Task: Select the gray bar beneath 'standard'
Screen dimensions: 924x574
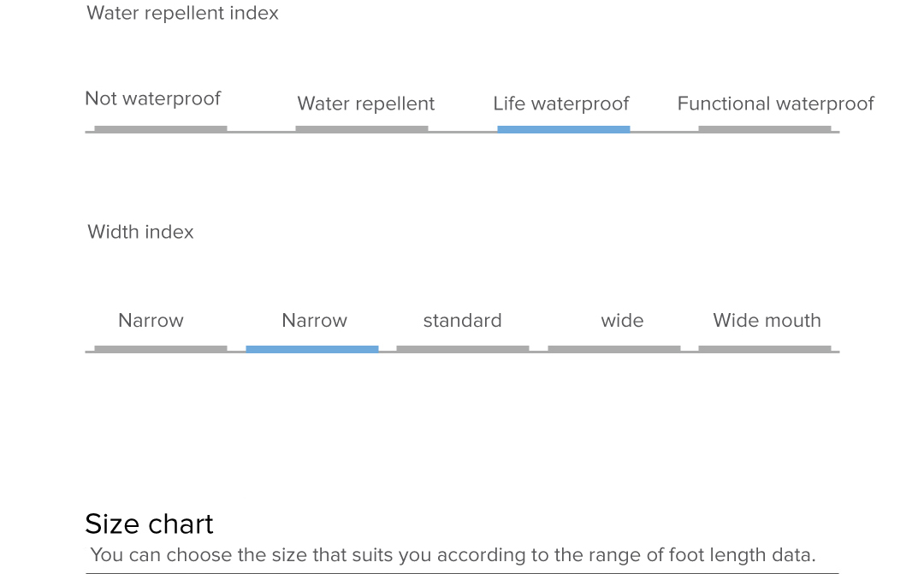Action: (462, 349)
